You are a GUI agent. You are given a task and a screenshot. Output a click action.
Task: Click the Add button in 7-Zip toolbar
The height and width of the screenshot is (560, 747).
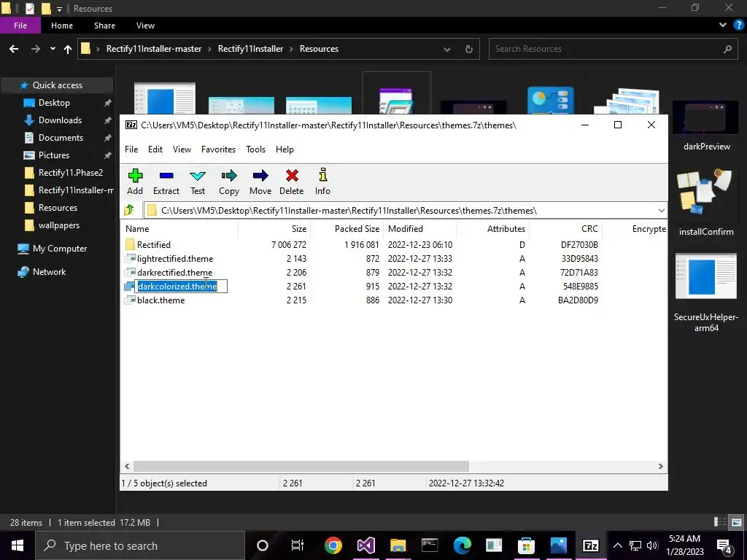coord(135,182)
